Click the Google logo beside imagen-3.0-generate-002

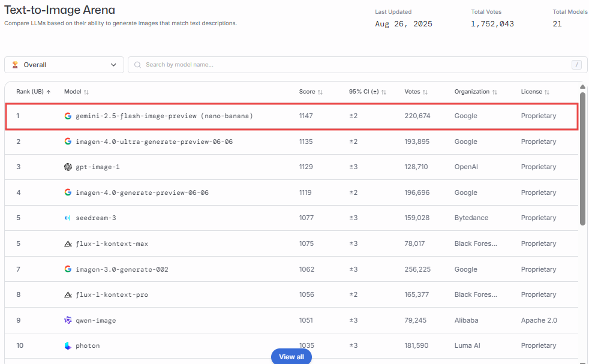click(68, 269)
